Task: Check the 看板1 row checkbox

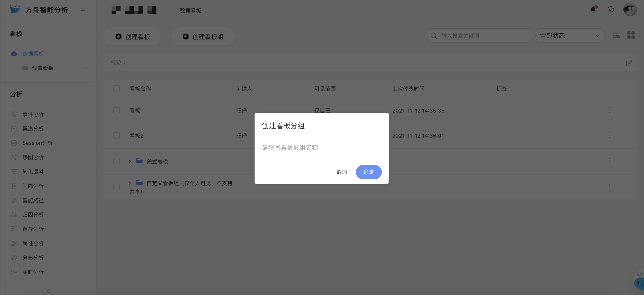Action: click(x=117, y=110)
